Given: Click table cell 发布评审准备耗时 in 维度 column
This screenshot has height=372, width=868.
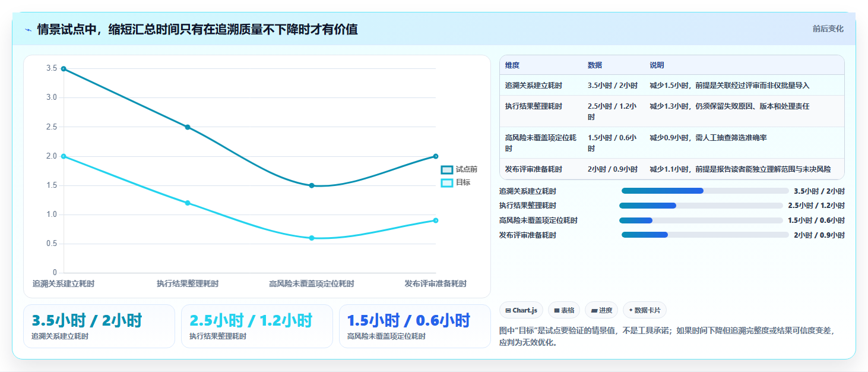Looking at the screenshot, I should pos(534,169).
